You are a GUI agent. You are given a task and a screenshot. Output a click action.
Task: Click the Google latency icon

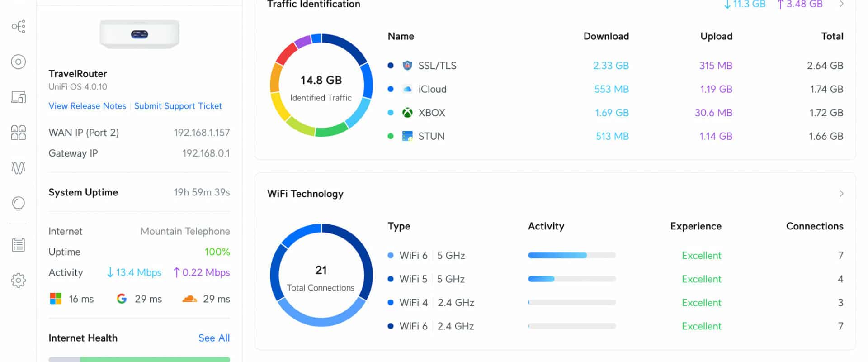(122, 299)
